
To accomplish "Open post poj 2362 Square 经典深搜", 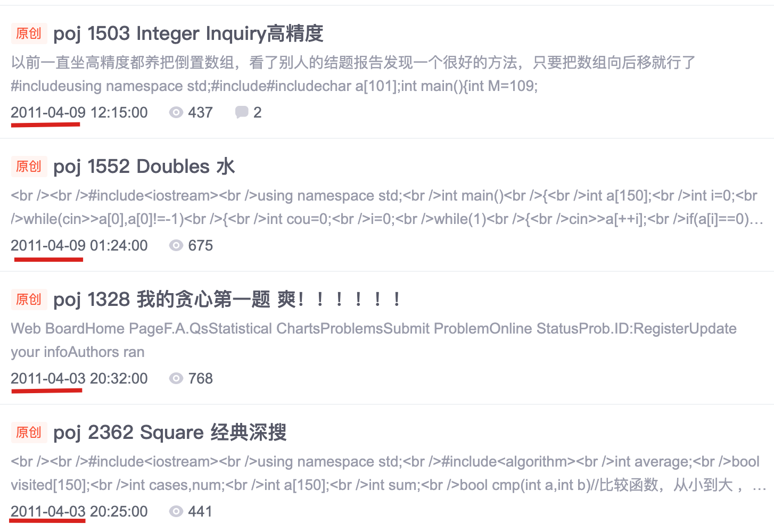I will pyautogui.click(x=170, y=433).
